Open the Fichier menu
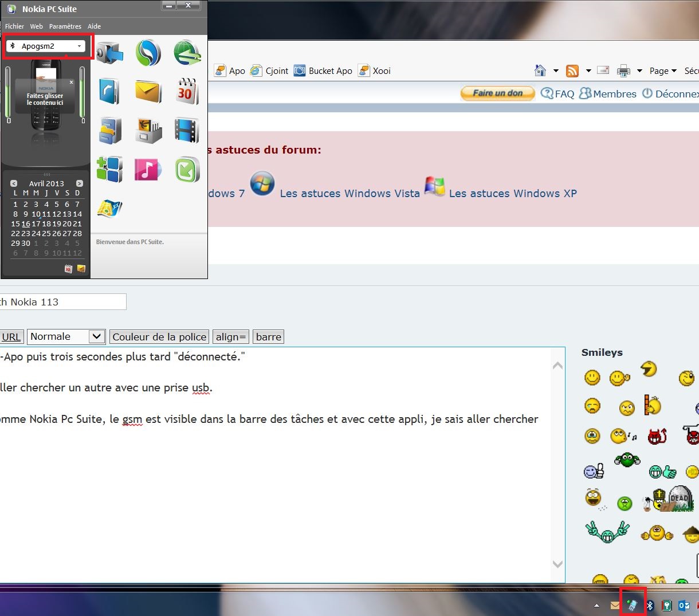This screenshot has height=616, width=699. click(14, 26)
